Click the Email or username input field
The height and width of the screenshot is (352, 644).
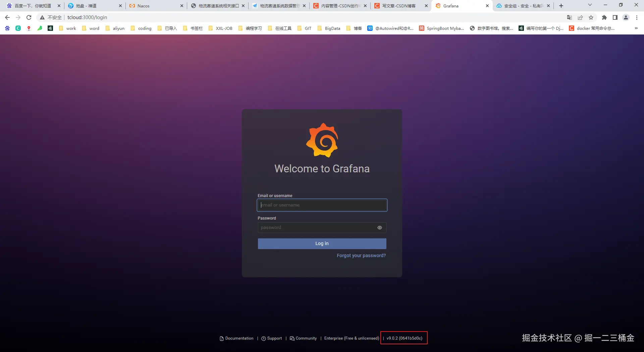tap(322, 205)
